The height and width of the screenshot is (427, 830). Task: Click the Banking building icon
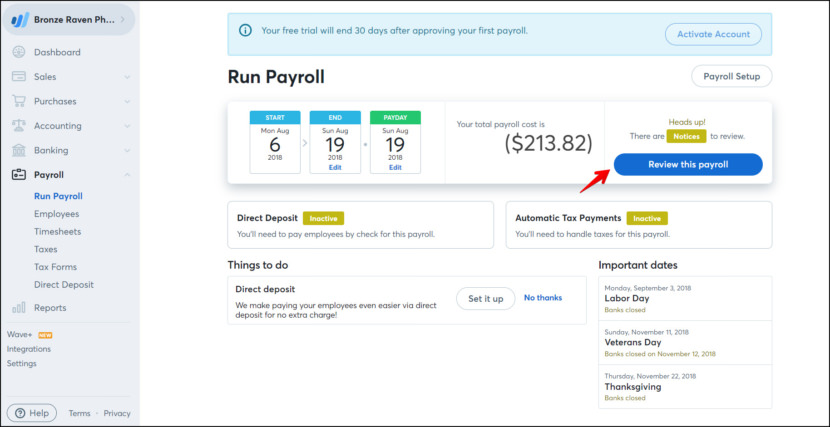[x=19, y=150]
